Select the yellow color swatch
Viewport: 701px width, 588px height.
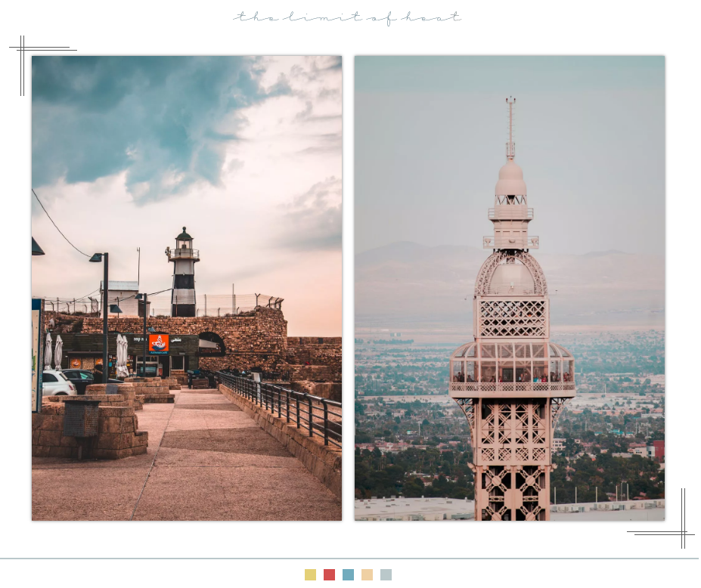tap(310, 574)
